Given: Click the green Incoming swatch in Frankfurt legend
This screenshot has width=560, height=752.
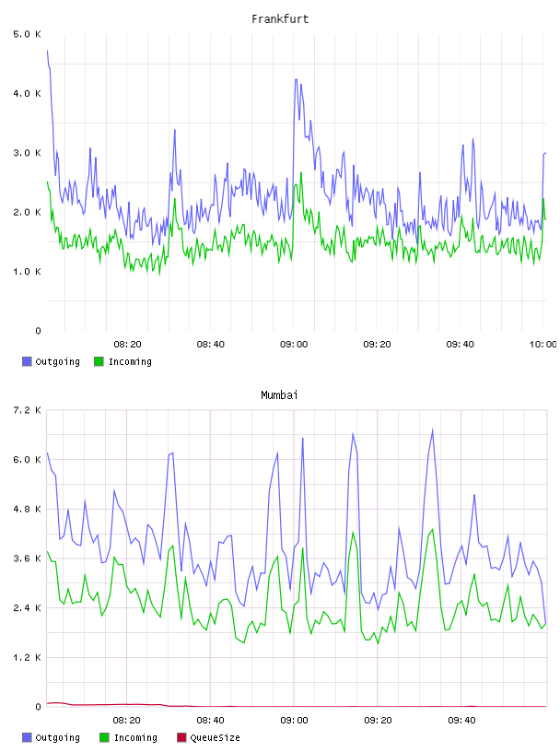Looking at the screenshot, I should pyautogui.click(x=99, y=361).
